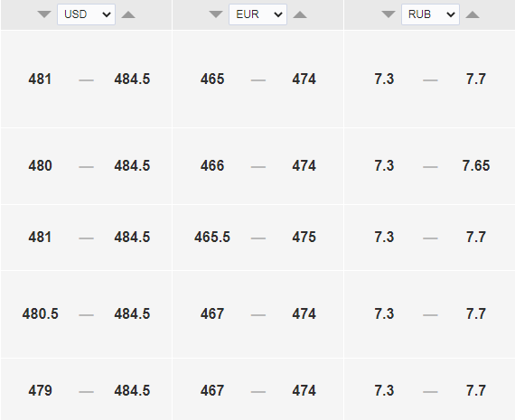Sort USD column descending with down arrow
Viewport: 515px width, 420px height.
[44, 14]
